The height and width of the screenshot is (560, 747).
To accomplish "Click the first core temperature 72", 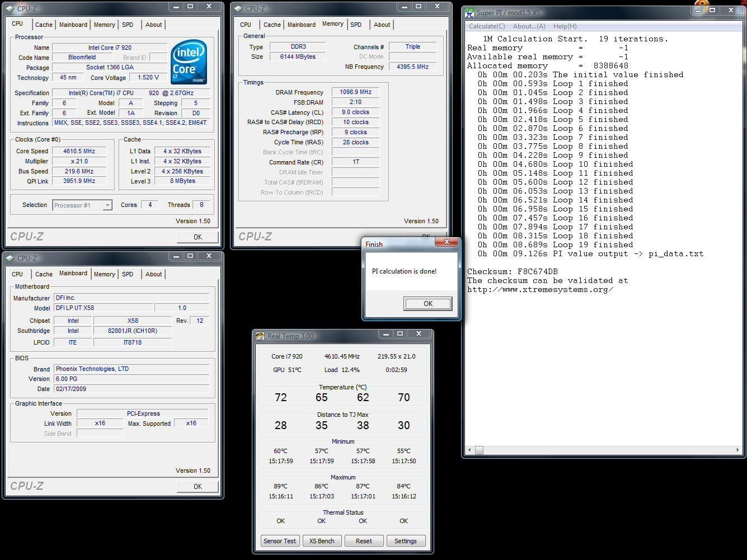I will point(281,398).
